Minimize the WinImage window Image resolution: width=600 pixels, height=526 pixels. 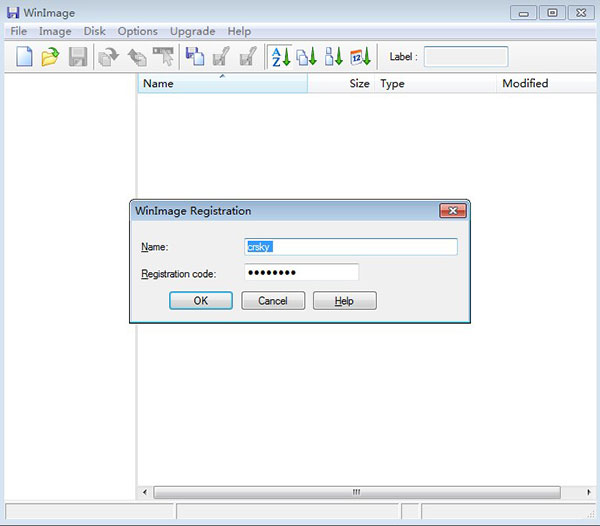pyautogui.click(x=523, y=13)
